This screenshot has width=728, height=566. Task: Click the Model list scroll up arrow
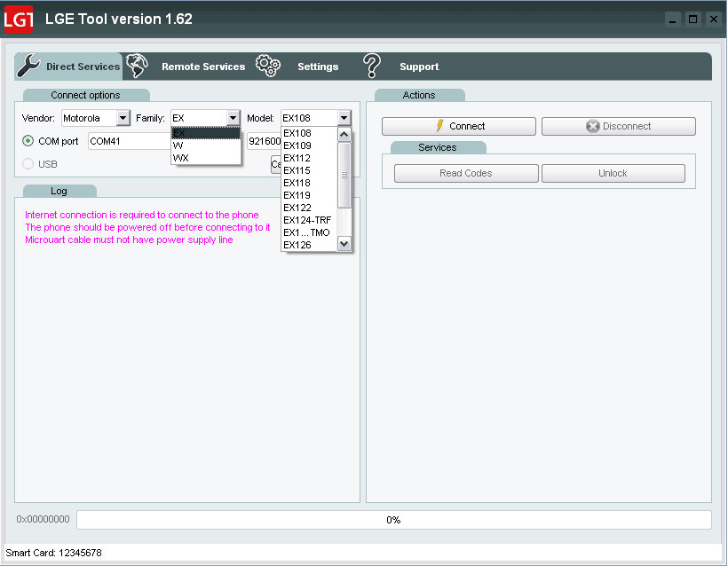click(x=344, y=135)
